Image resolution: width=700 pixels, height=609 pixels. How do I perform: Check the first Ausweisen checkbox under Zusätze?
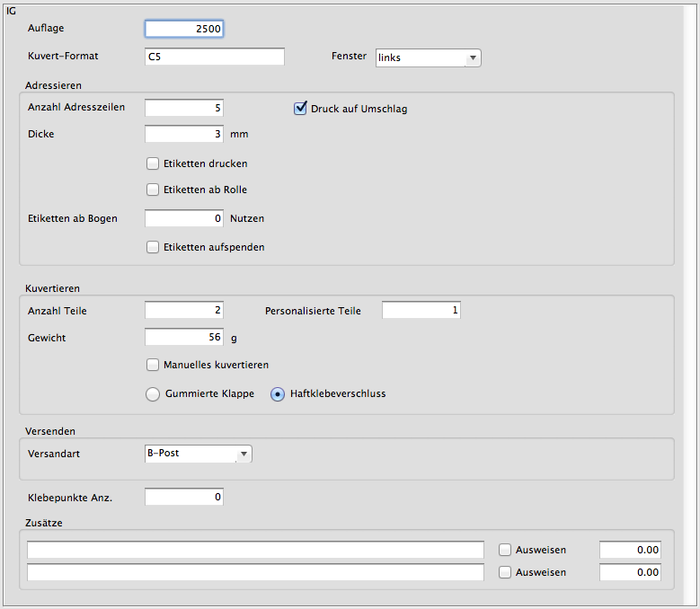point(505,550)
